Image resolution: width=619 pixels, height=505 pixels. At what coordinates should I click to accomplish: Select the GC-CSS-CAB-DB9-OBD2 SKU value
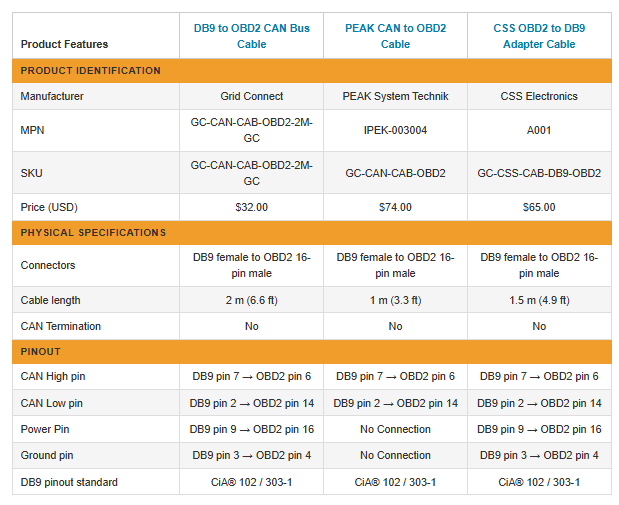pyautogui.click(x=539, y=173)
